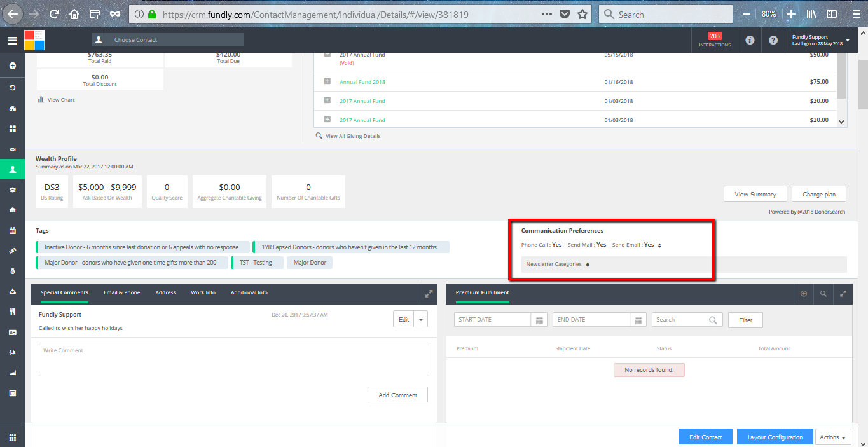Click the Choose Contact search field
This screenshot has width=868, height=447.
[x=175, y=39]
